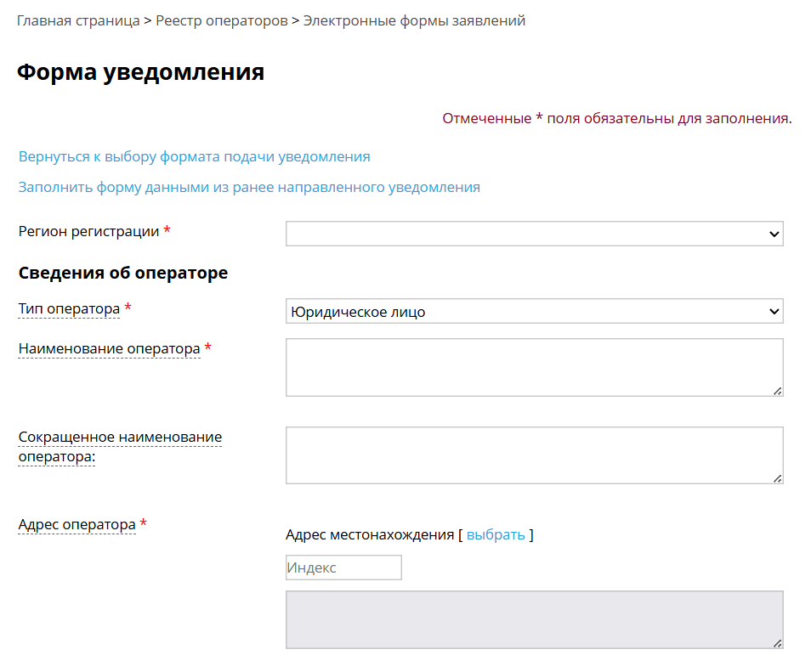Select the Индекс input field
The image size is (811, 672).
click(343, 568)
